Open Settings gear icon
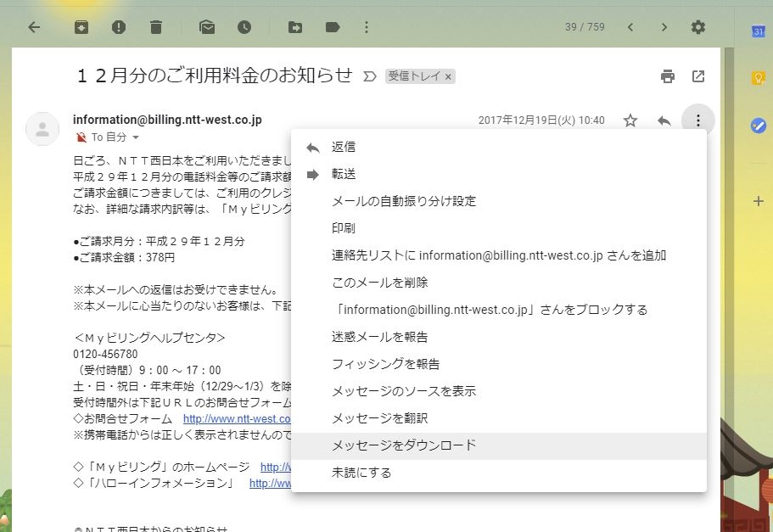The image size is (773, 532). point(698,27)
